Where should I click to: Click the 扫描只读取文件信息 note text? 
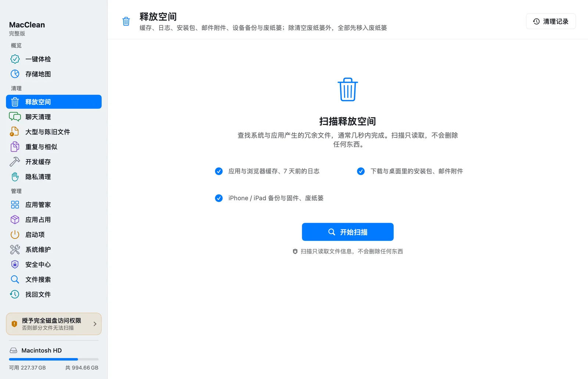(352, 251)
